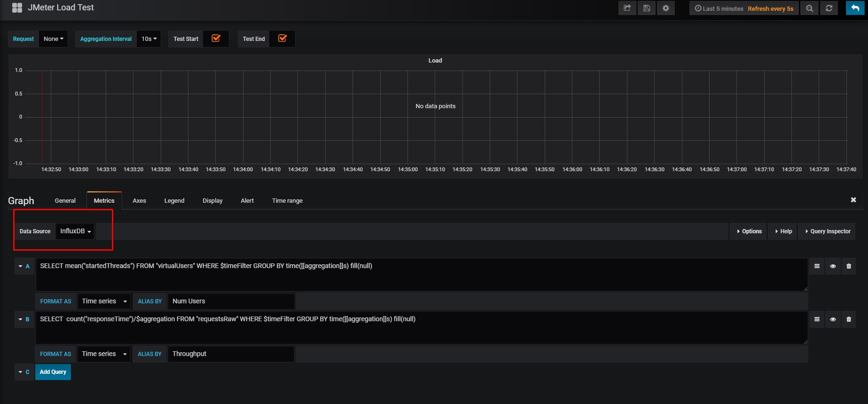Switch to the Time range tab
Viewport: 868px width, 404px height.
click(x=287, y=200)
